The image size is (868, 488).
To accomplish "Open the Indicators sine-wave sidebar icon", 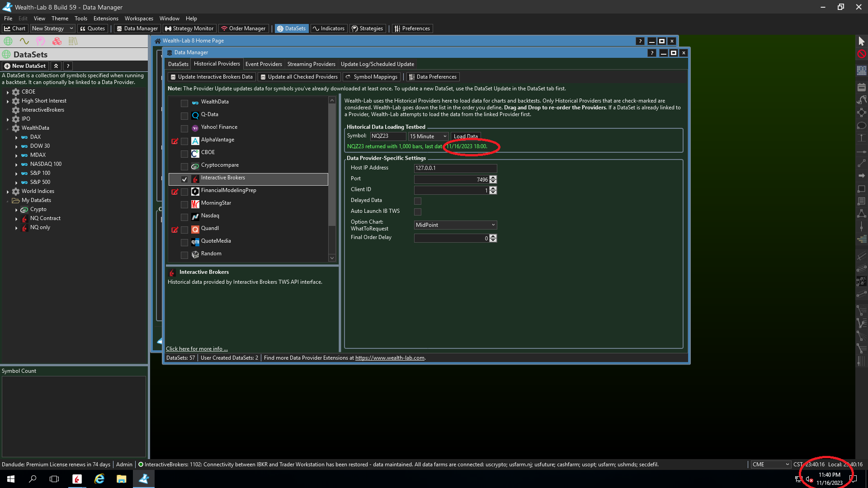I will 24,41.
